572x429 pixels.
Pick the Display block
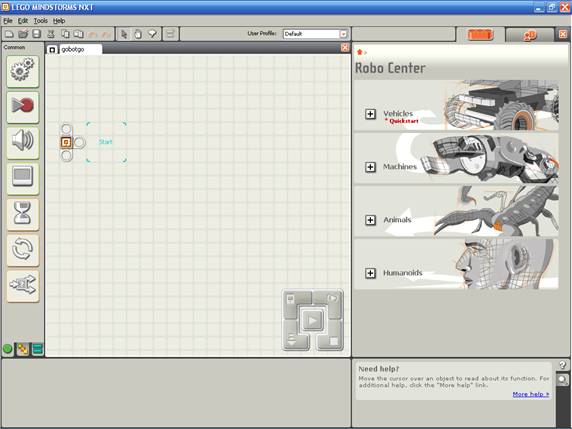[x=23, y=178]
